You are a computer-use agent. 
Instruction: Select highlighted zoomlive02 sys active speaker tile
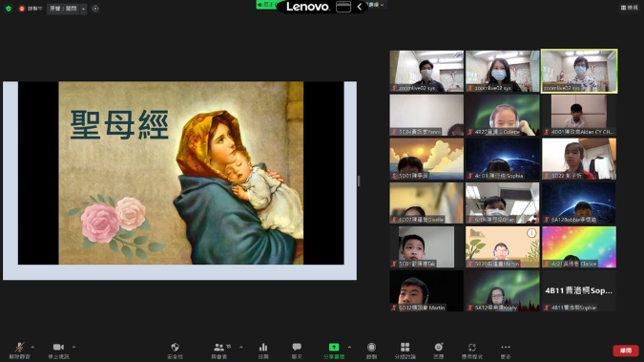[579, 72]
